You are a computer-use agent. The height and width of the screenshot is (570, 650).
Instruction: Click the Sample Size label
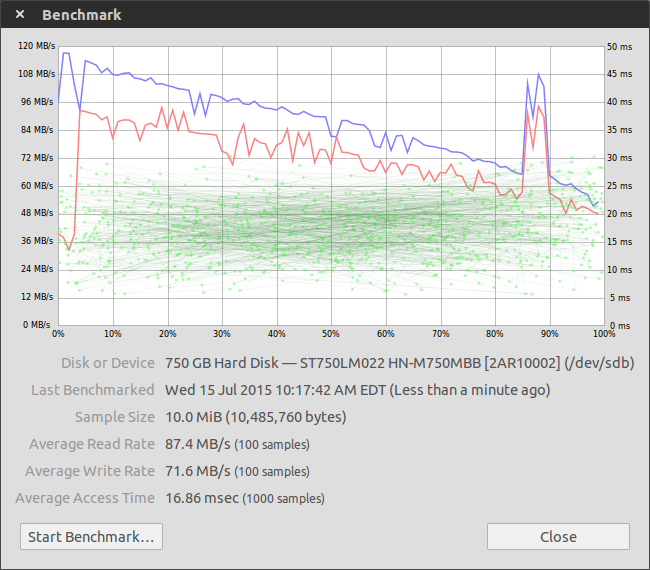click(x=115, y=417)
